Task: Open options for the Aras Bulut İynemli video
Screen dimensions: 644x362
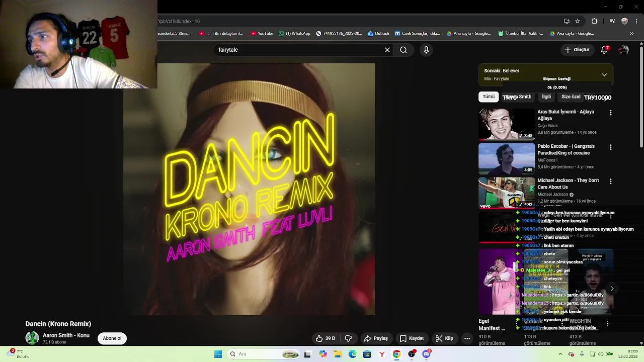Action: [x=611, y=113]
